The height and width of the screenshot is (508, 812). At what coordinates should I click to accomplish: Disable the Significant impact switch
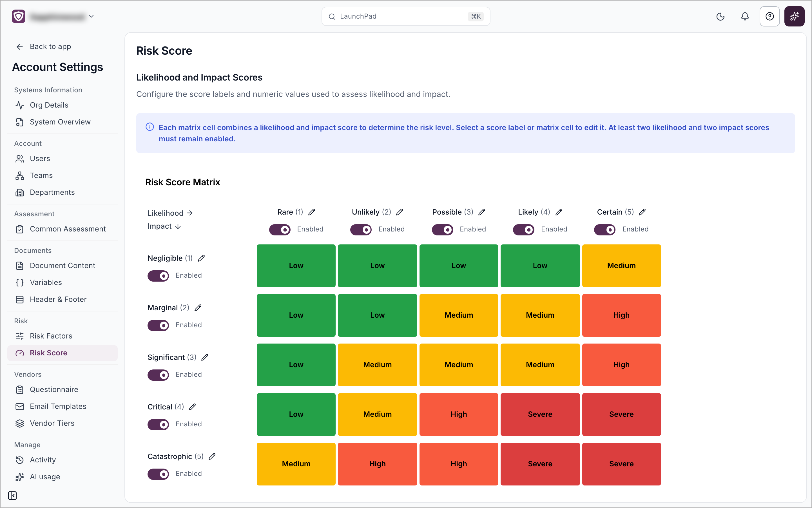158,375
